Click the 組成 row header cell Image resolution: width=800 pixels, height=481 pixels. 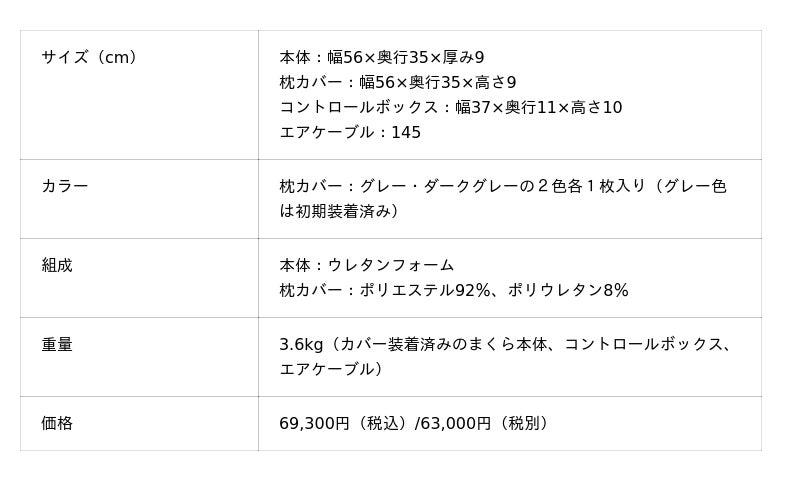[57, 265]
